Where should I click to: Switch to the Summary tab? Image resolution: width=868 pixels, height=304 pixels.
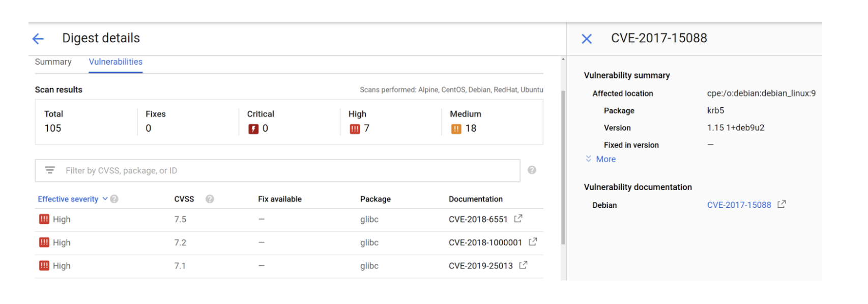(53, 62)
